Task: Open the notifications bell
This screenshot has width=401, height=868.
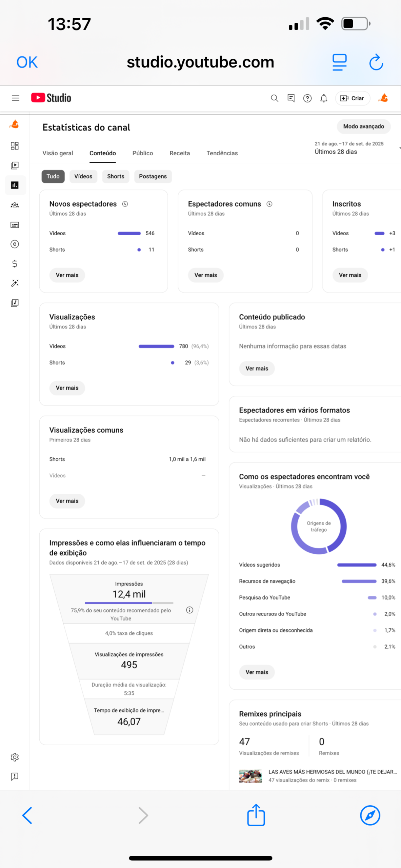Action: pos(324,98)
